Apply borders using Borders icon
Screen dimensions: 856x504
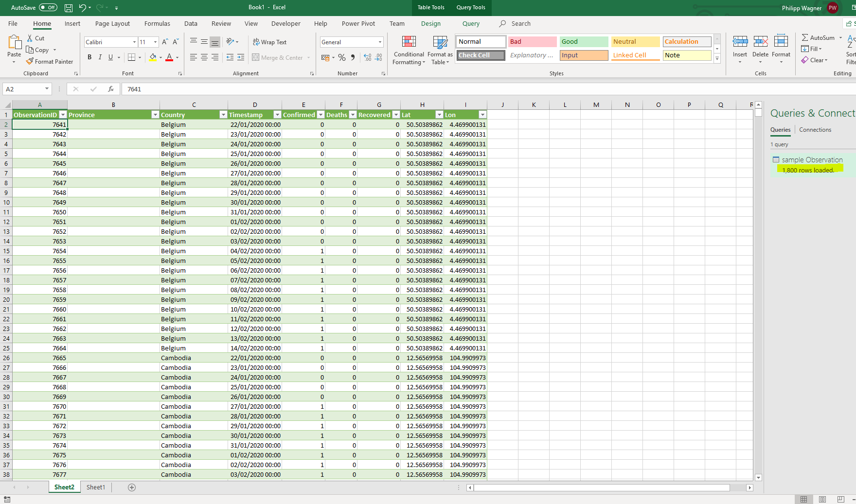click(x=131, y=57)
